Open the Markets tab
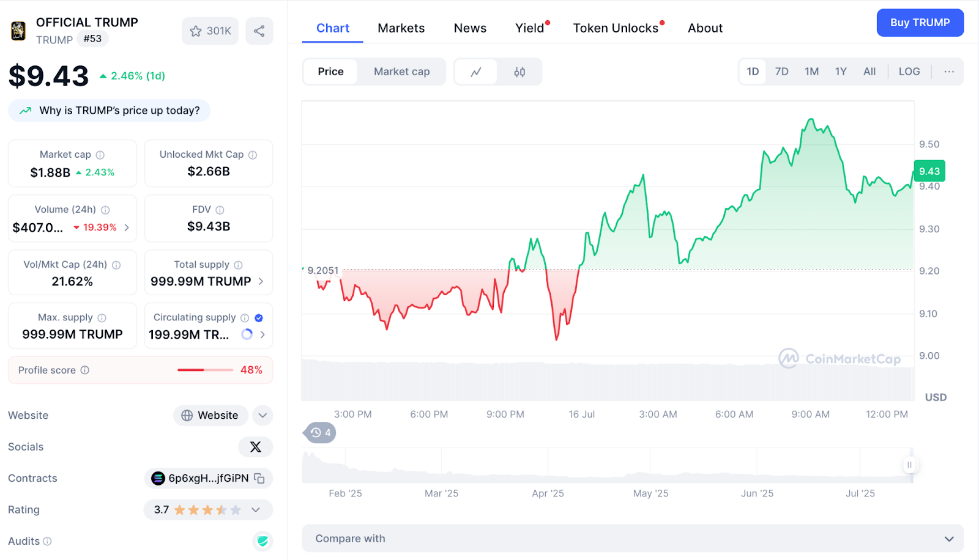 [x=401, y=28]
